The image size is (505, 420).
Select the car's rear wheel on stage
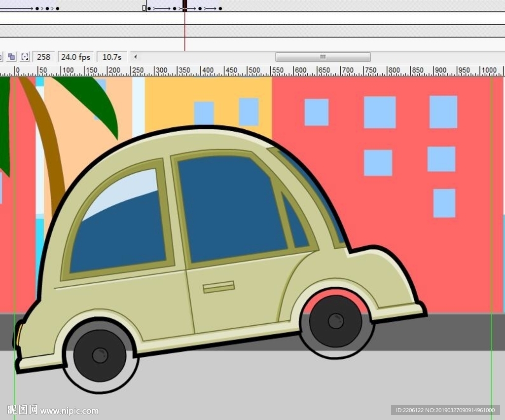100,355
